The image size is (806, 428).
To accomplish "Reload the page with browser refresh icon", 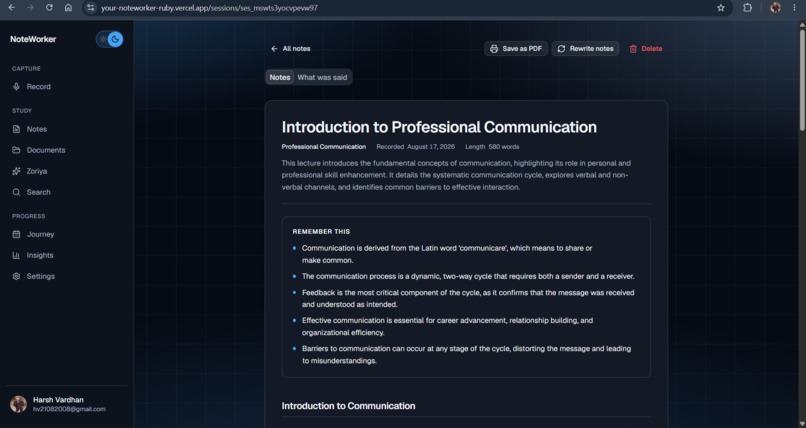I will click(49, 8).
